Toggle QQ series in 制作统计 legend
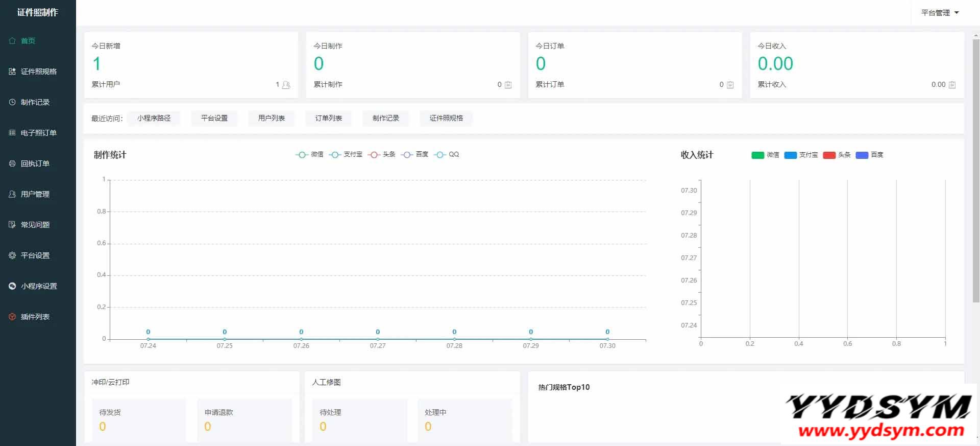 (447, 154)
